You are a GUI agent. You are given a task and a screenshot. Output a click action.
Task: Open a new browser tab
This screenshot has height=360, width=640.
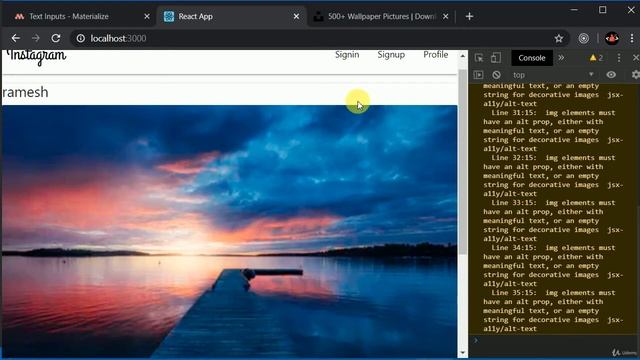coord(469,16)
